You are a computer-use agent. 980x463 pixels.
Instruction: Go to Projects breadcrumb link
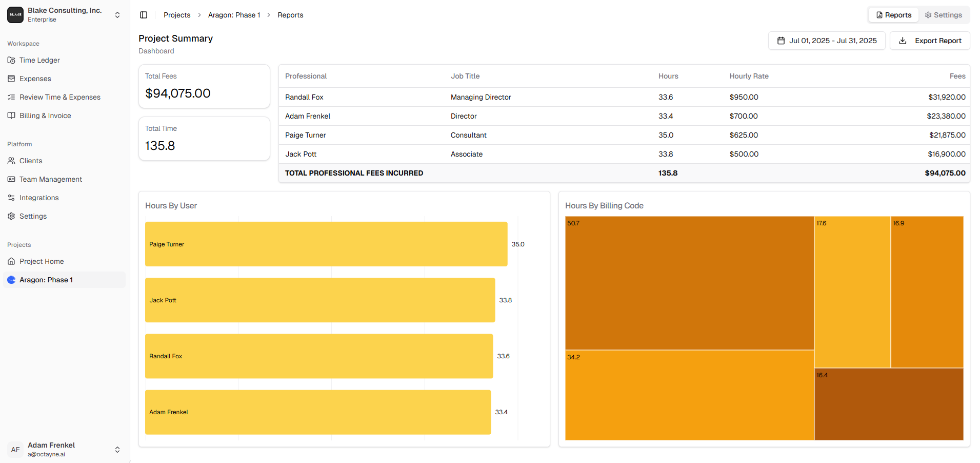(x=177, y=15)
